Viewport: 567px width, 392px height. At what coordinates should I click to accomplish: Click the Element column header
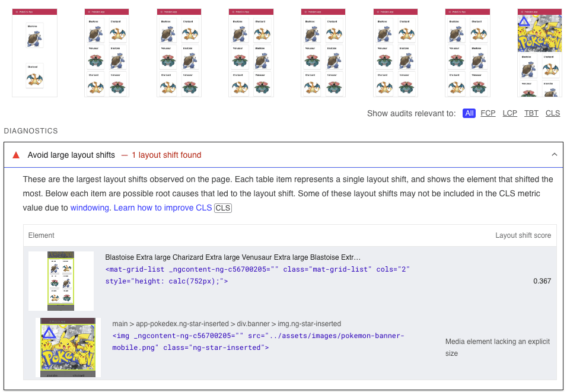42,235
